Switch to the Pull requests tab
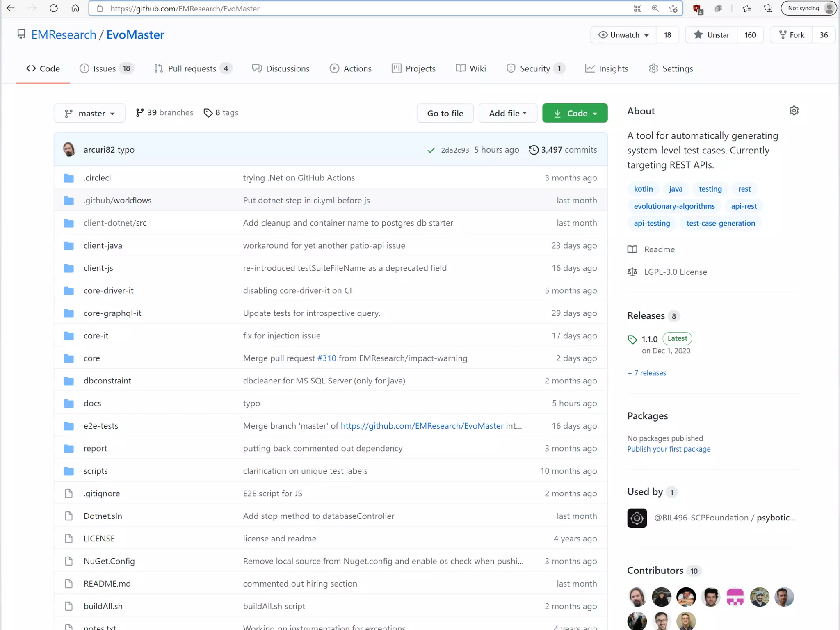This screenshot has height=630, width=840. (x=192, y=68)
